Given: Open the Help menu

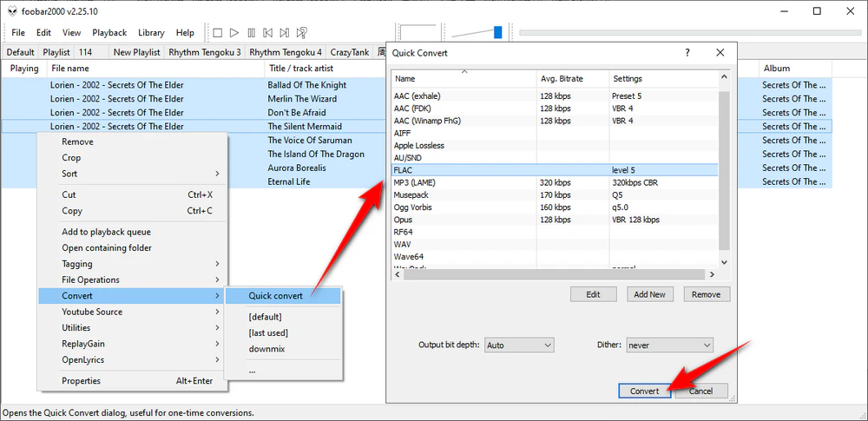Looking at the screenshot, I should tap(185, 33).
